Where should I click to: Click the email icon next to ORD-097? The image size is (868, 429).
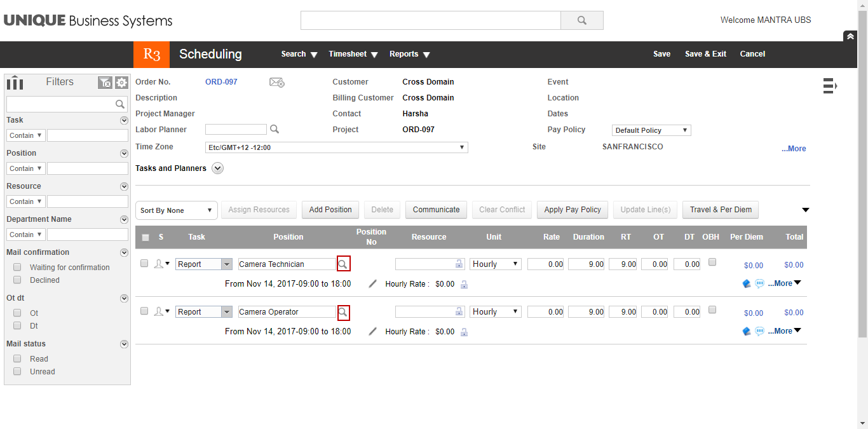tap(276, 82)
